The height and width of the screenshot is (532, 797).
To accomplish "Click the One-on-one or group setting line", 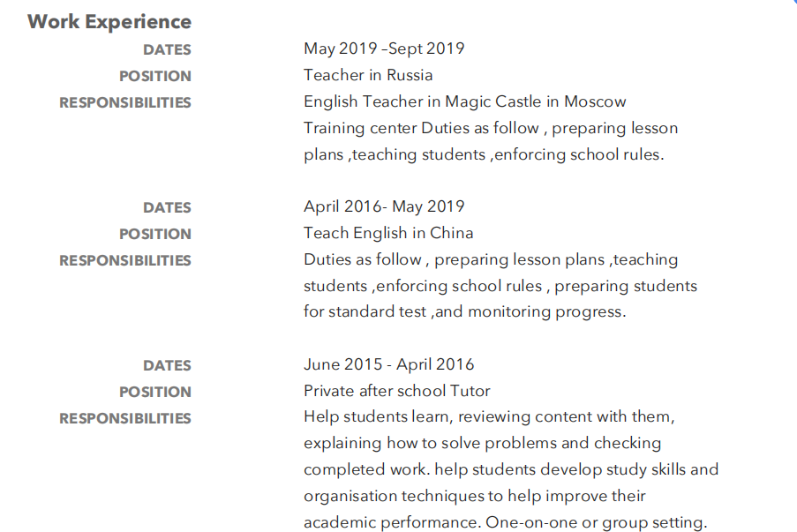I will coord(505,522).
